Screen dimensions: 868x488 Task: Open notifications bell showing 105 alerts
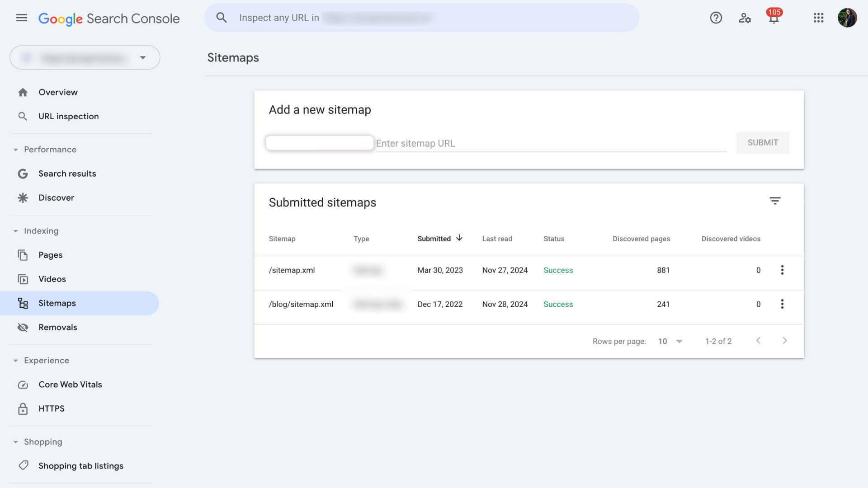[x=774, y=19]
